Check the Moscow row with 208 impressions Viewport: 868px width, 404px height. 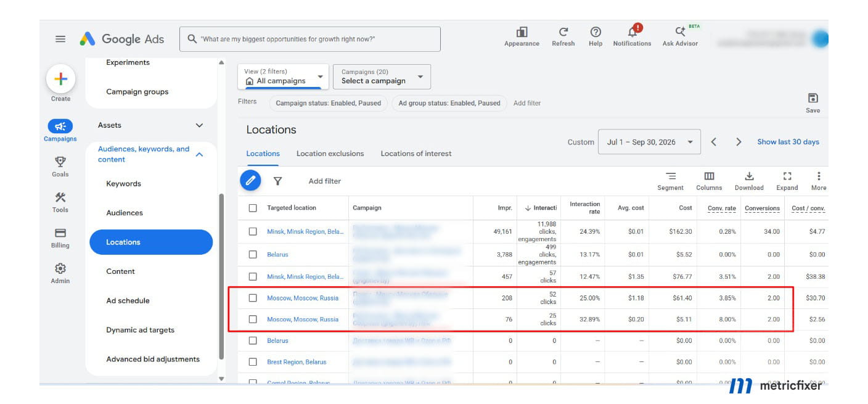coord(253,298)
